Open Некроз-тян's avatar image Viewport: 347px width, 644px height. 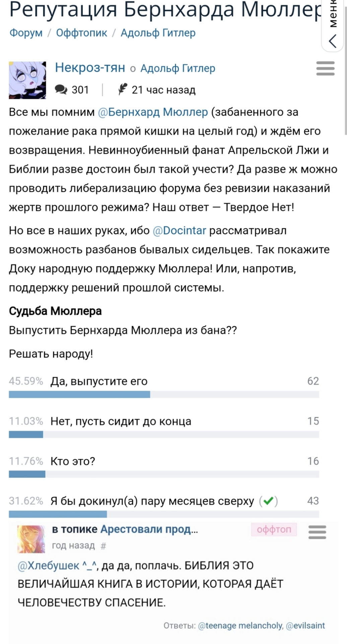(27, 80)
